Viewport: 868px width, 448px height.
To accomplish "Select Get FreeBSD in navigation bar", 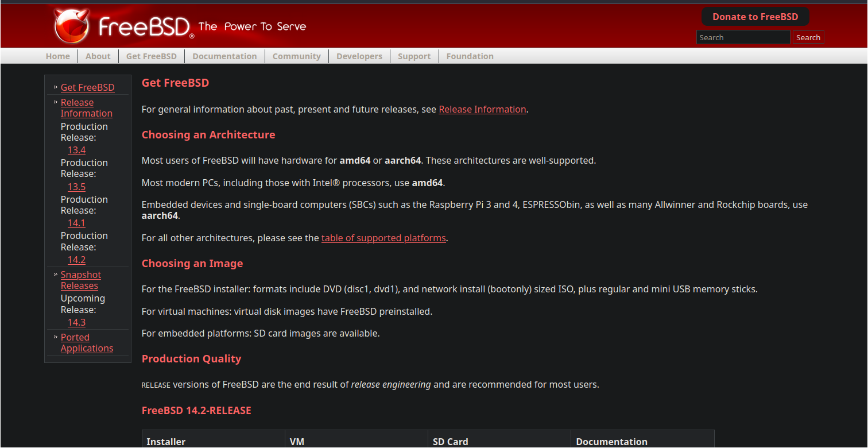I will 152,56.
